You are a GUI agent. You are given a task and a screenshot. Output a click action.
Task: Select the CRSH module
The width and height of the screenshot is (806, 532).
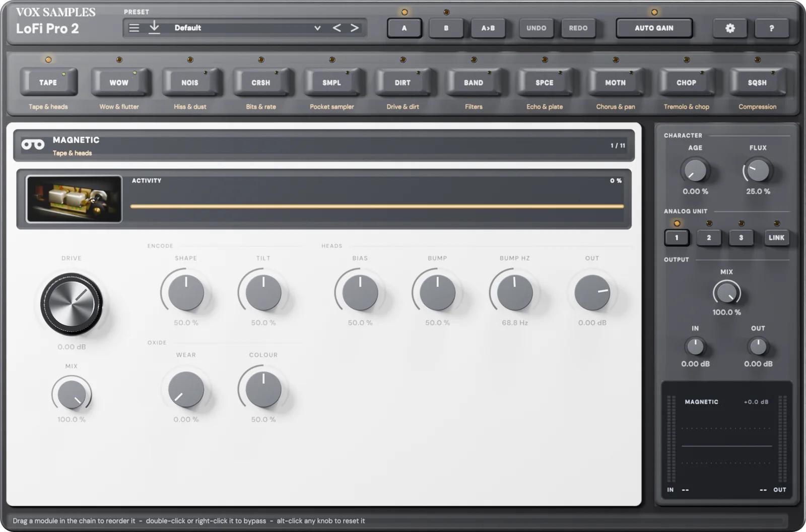[x=261, y=82]
